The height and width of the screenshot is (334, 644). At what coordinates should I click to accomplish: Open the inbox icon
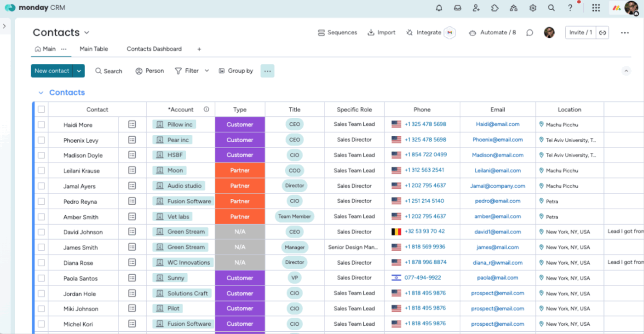pos(457,8)
